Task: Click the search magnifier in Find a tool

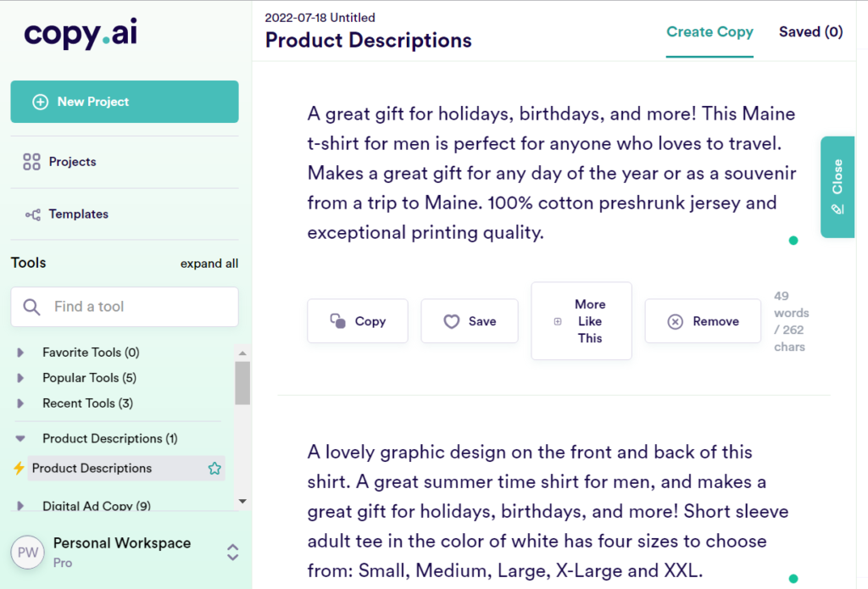Action: (x=31, y=307)
